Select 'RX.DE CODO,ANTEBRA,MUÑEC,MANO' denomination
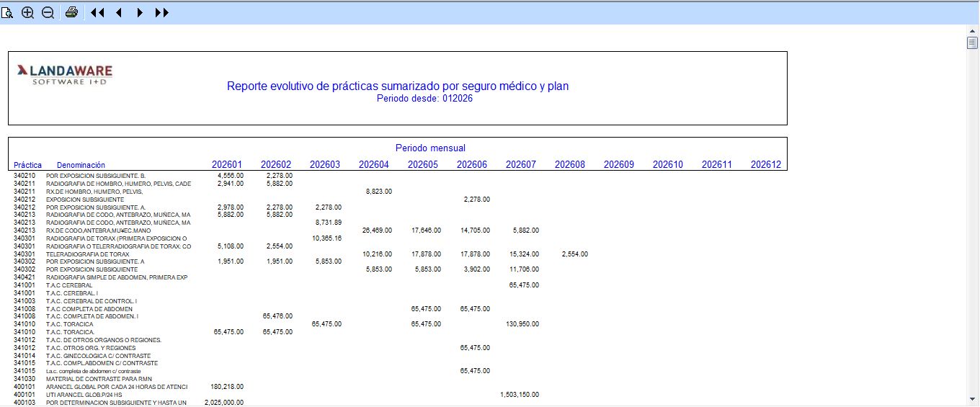This screenshot has width=980, height=407. pos(99,231)
